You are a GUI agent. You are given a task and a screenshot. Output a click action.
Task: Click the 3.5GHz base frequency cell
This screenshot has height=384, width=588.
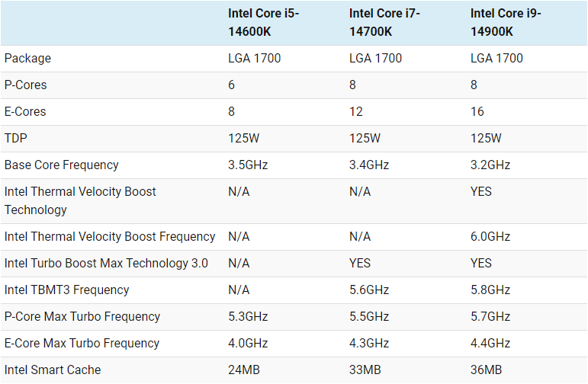[x=248, y=165]
